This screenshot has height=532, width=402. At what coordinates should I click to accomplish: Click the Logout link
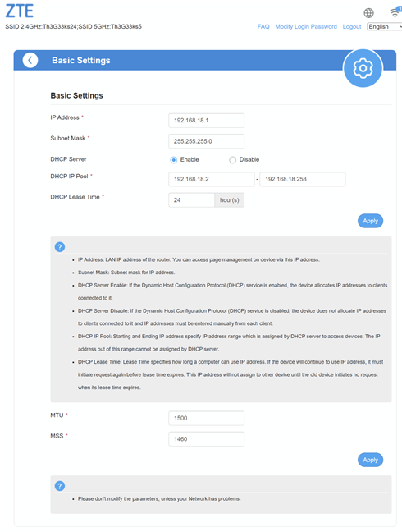click(352, 26)
